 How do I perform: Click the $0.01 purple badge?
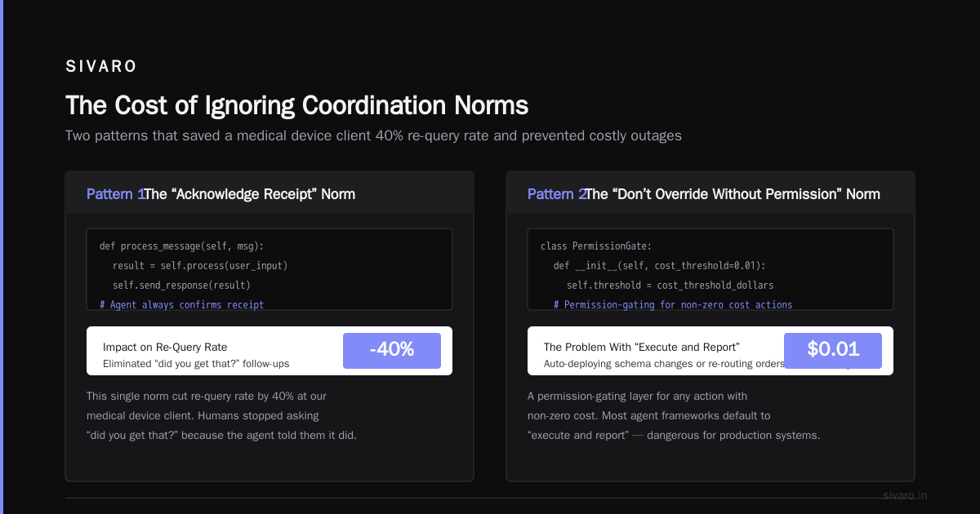pos(833,350)
